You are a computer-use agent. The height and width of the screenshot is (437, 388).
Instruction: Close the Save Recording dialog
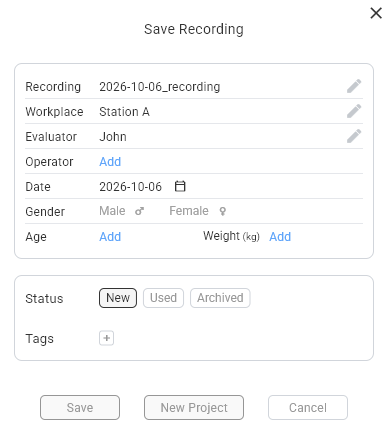(376, 13)
